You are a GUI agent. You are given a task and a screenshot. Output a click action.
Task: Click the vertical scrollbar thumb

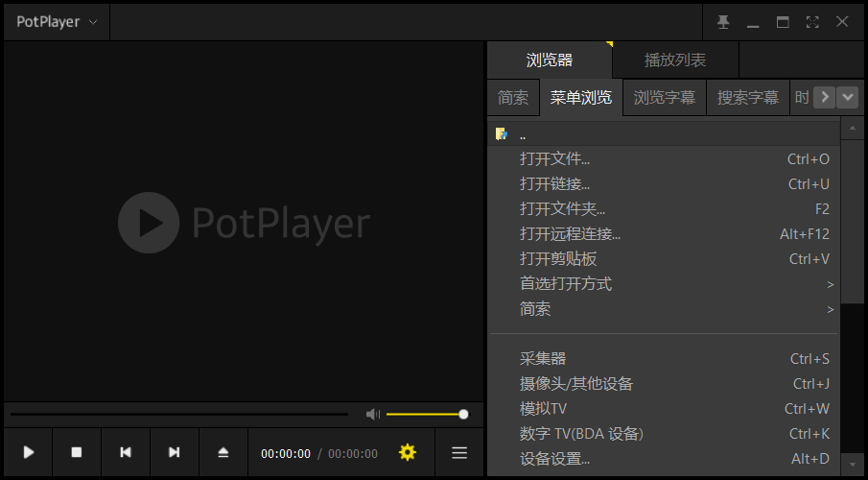[853, 221]
